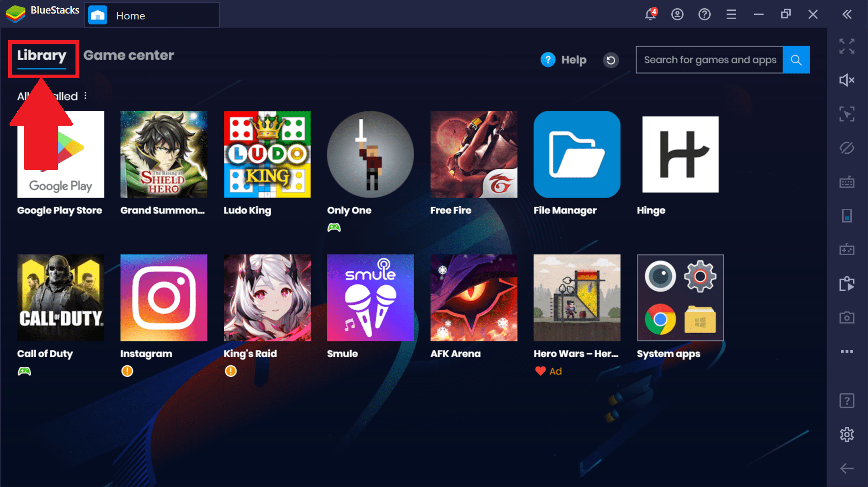Toggle the crossed-out eye icon in sidebar
Viewport: 868px width, 487px height.
[x=847, y=148]
